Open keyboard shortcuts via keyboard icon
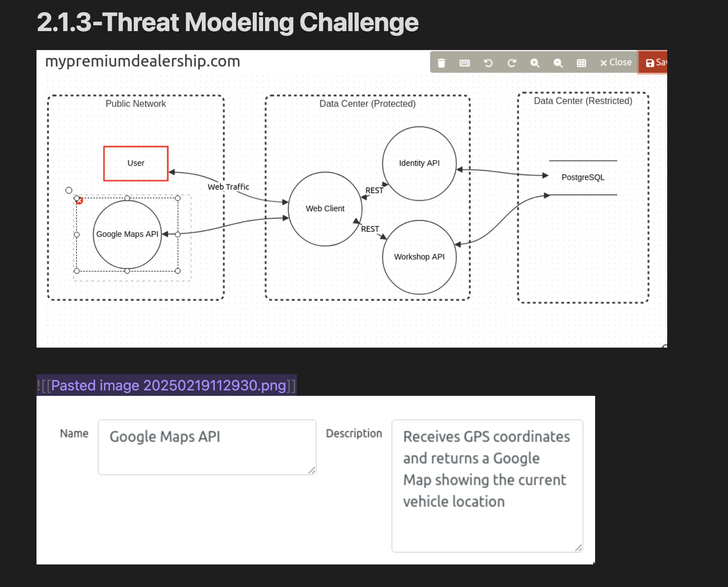This screenshot has width=728, height=587. pyautogui.click(x=464, y=63)
